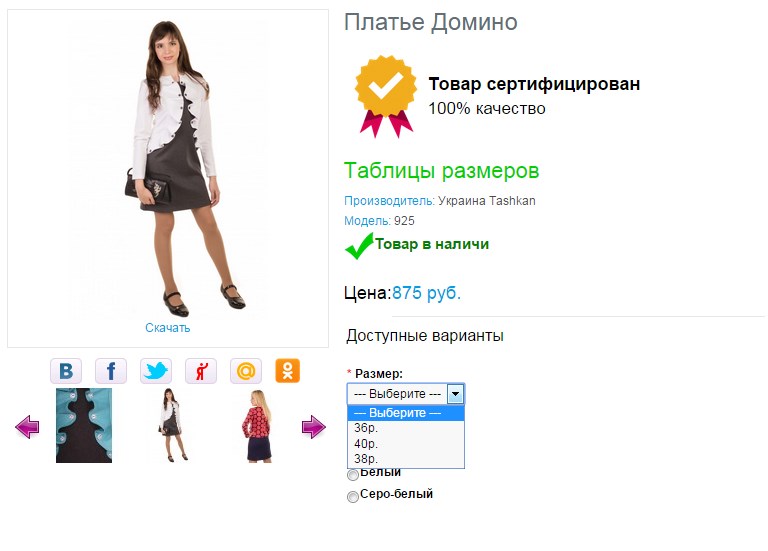Collapse the Размер dropdown via its arrow
The height and width of the screenshot is (551, 768).
[x=456, y=394]
